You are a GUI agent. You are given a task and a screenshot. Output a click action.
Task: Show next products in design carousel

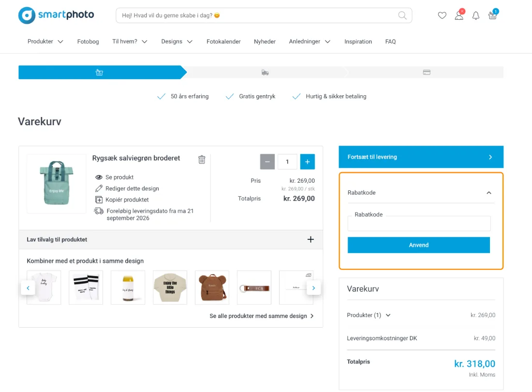(313, 288)
